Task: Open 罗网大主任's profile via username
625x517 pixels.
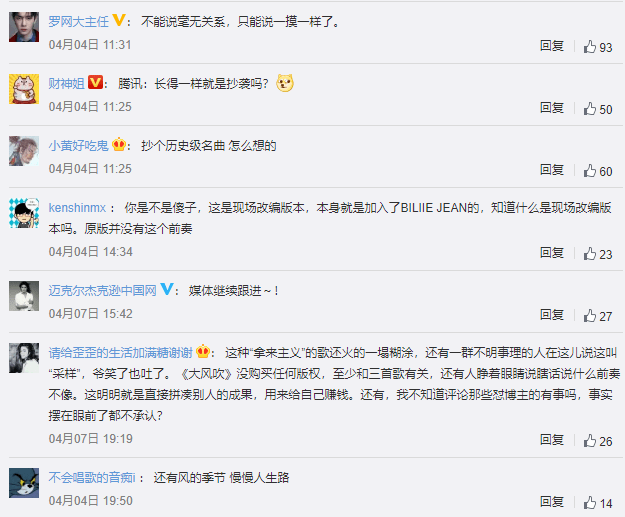Action: click(x=79, y=22)
